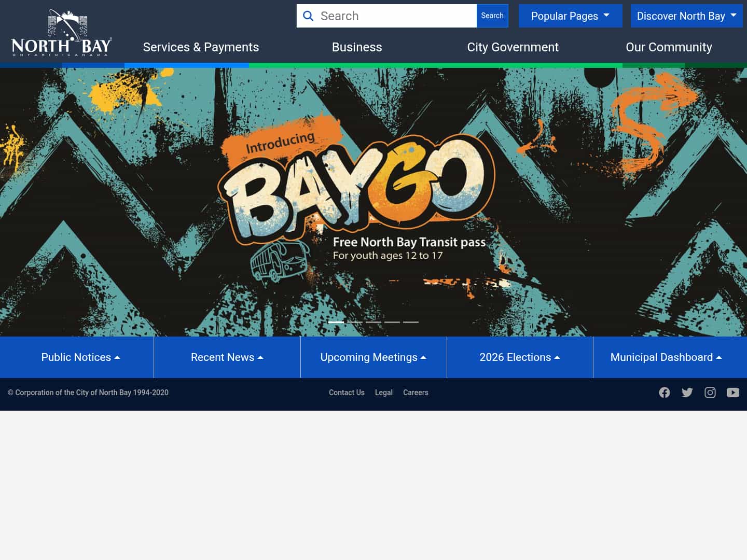
Task: Select the third carousel slide indicator
Action: click(x=374, y=322)
